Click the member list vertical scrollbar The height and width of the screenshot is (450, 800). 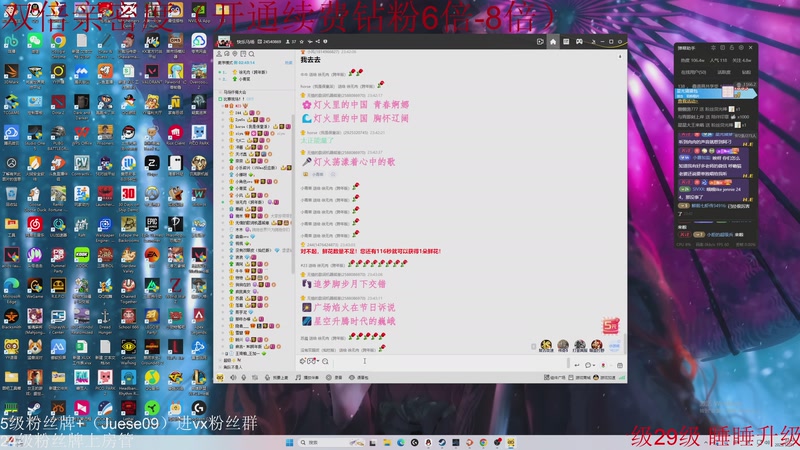[293, 194]
